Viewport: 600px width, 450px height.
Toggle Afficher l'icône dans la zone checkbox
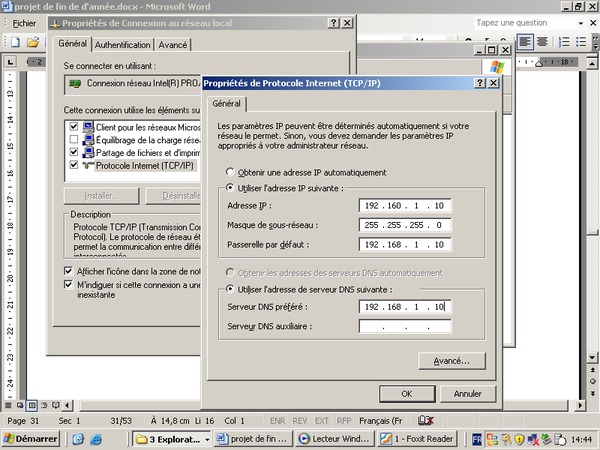tap(68, 271)
